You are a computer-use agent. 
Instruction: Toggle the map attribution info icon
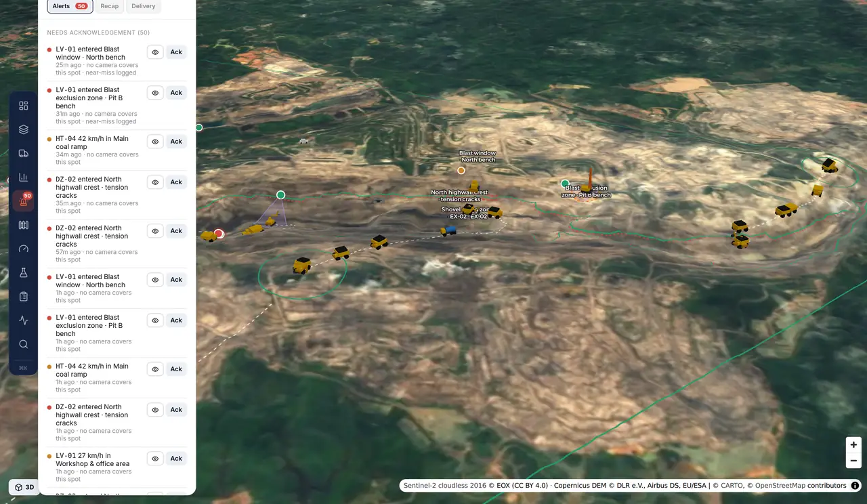tap(855, 486)
